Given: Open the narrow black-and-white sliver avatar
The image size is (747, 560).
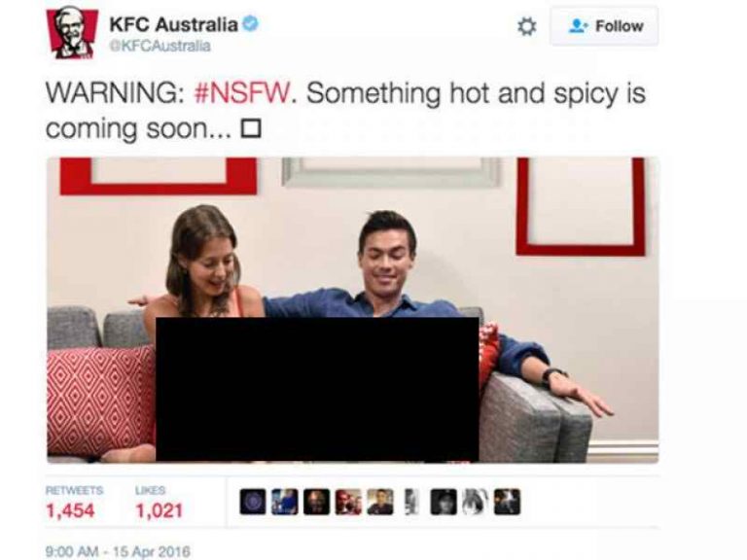Looking at the screenshot, I should (x=412, y=502).
